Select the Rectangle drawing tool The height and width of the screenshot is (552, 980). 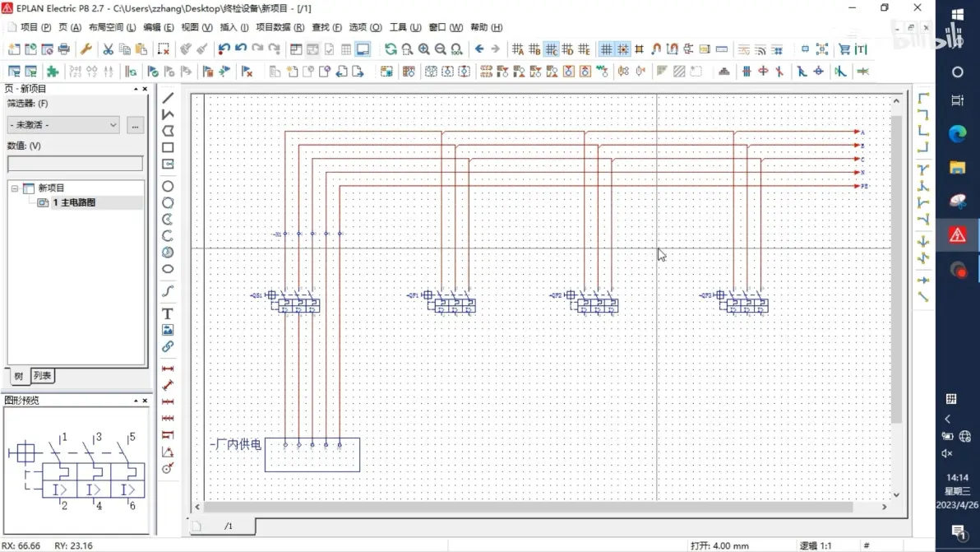tap(168, 147)
